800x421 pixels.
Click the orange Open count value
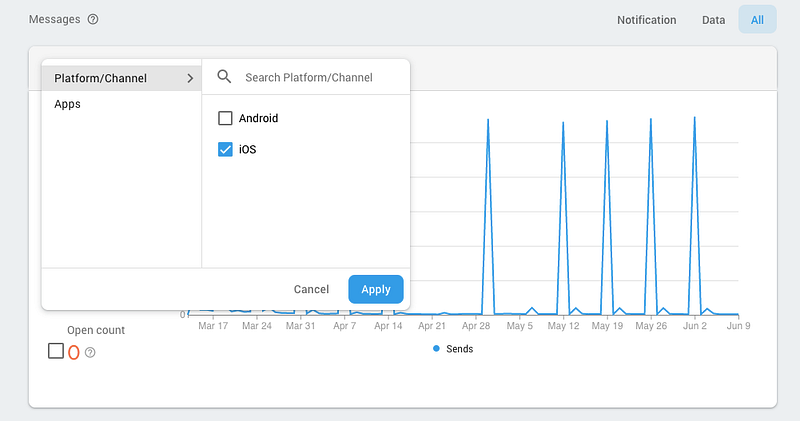(x=74, y=352)
